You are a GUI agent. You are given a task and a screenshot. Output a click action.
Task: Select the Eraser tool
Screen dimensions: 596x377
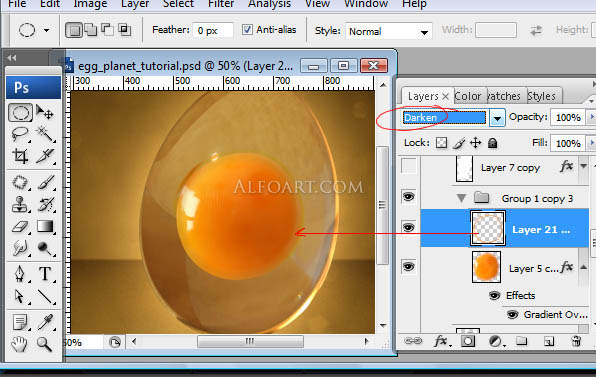coord(20,227)
